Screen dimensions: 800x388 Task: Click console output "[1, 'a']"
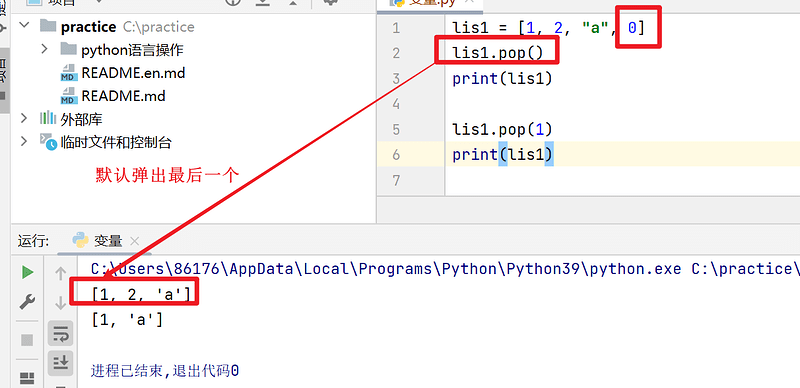[127, 320]
